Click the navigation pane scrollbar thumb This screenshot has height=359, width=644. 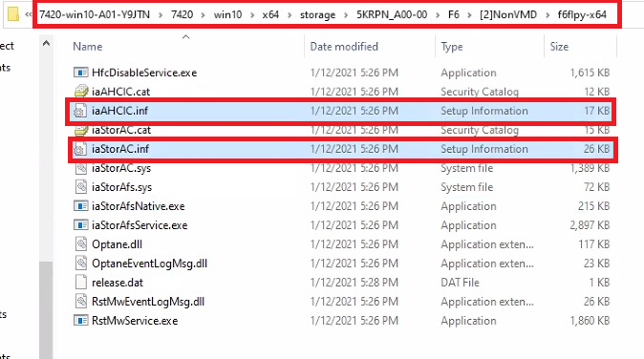pyautogui.click(x=46, y=309)
